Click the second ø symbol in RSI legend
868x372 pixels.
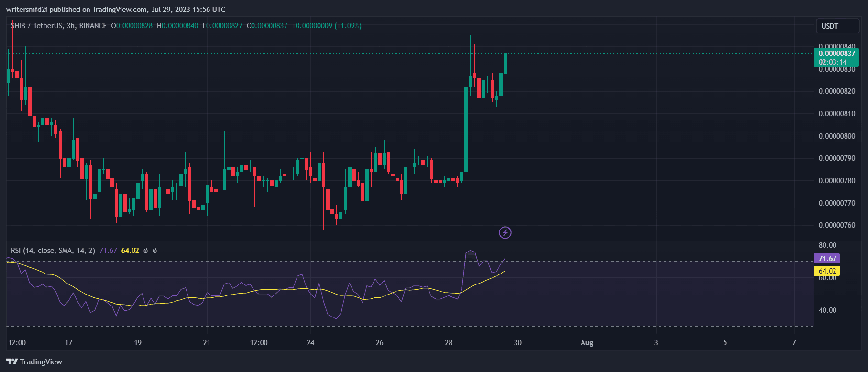[154, 251]
